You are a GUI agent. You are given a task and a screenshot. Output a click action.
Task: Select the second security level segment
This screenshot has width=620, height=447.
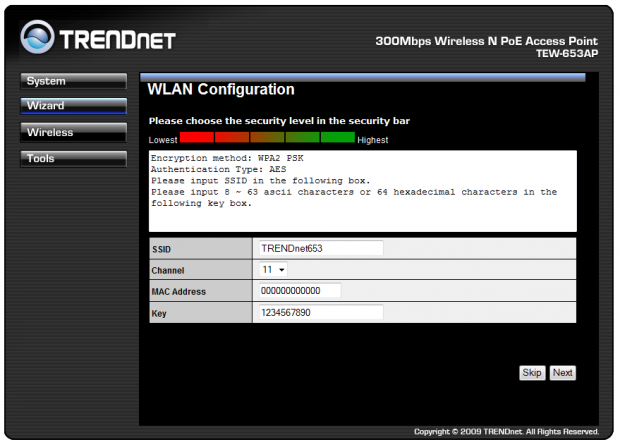[x=232, y=137]
